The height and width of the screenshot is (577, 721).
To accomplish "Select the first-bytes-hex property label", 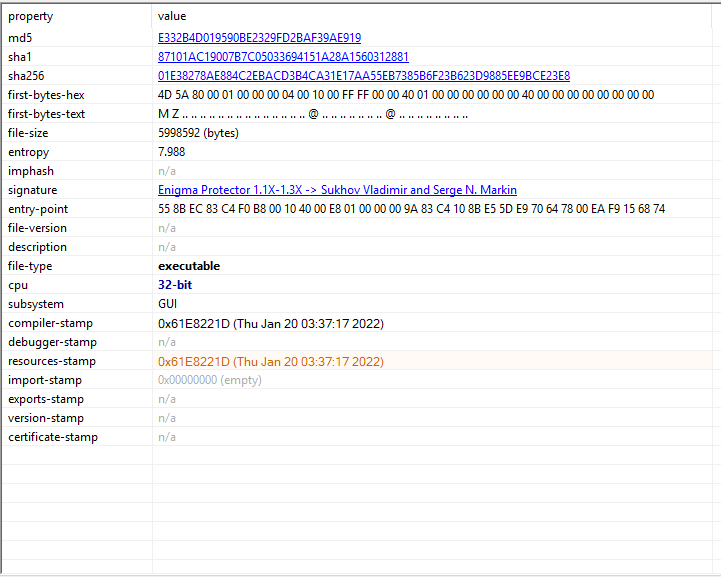I will (46, 95).
